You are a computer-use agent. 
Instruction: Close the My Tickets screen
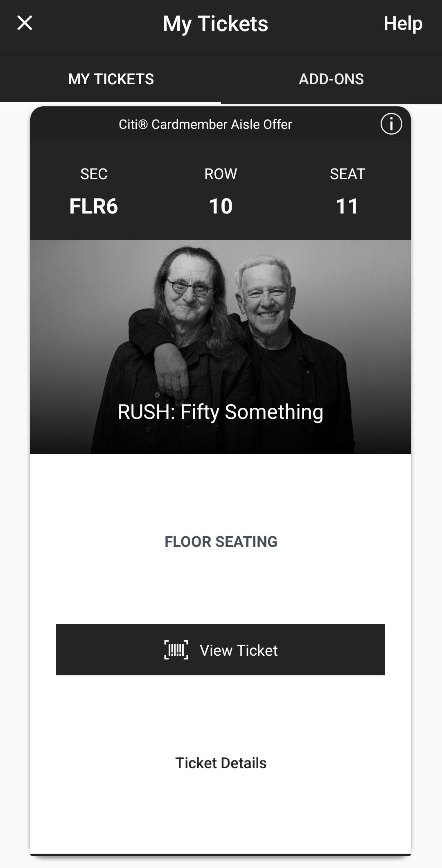(x=25, y=23)
